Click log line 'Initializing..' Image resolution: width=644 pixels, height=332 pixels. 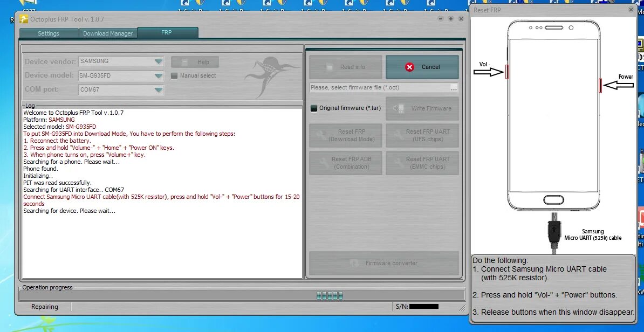pos(38,176)
